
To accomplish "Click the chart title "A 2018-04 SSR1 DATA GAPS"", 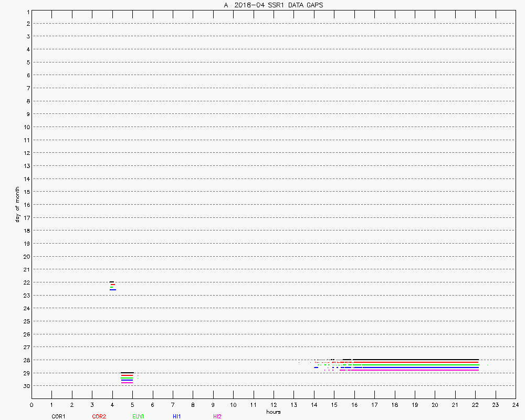I will 273,5.
